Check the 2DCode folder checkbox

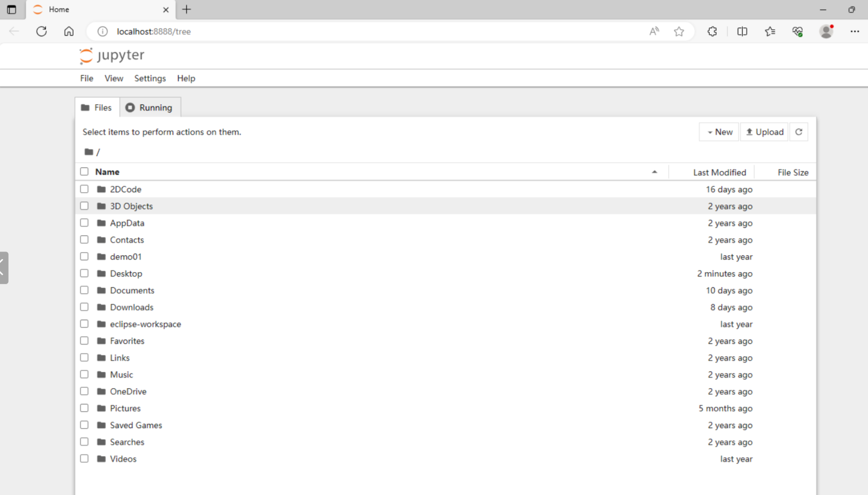pos(84,189)
